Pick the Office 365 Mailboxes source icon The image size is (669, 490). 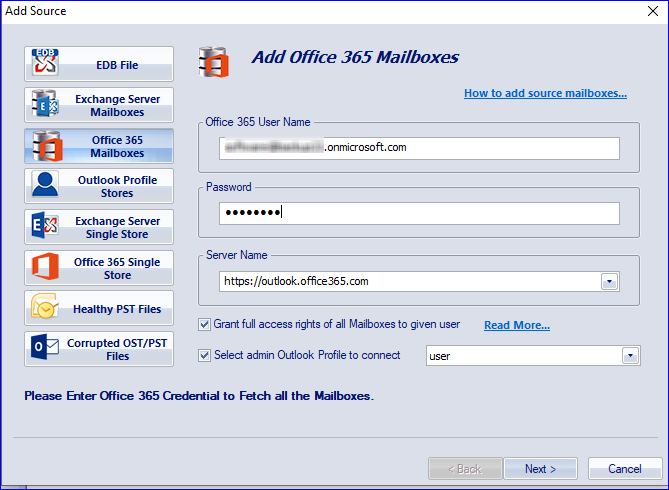47,146
